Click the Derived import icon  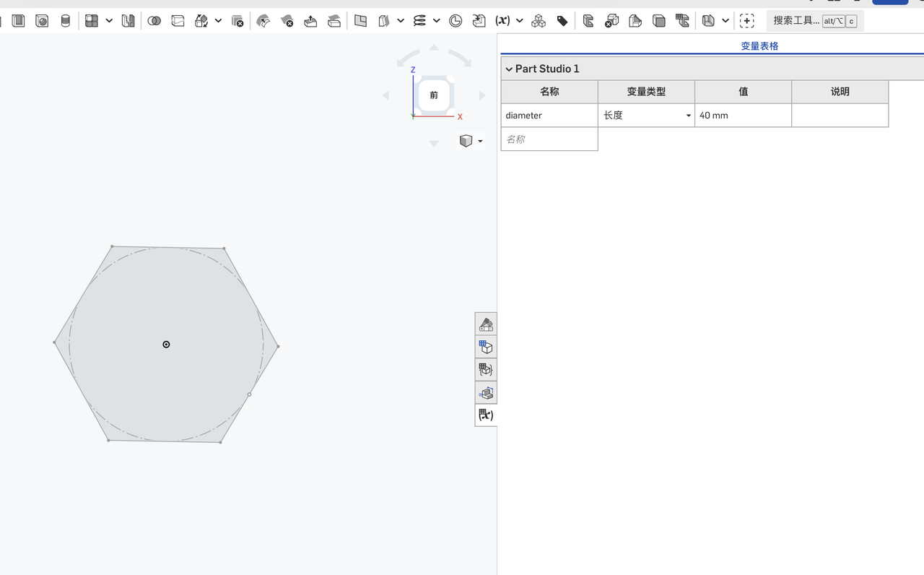[479, 21]
